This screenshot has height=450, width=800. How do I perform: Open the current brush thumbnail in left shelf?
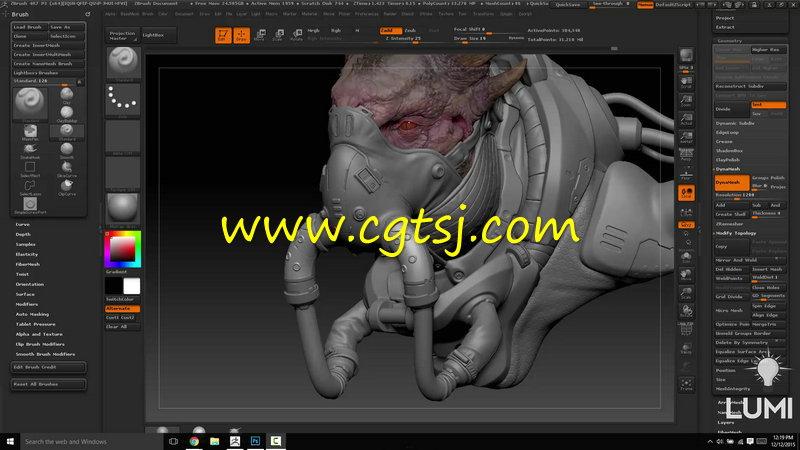(x=123, y=63)
